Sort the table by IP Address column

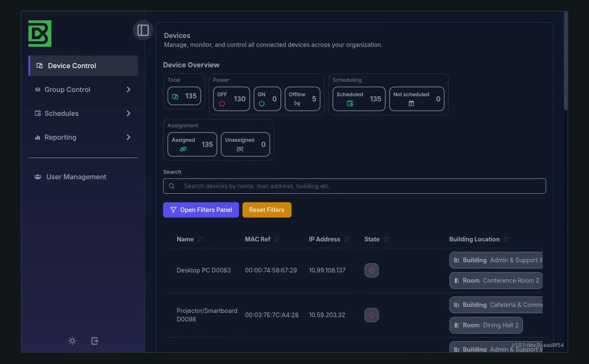tap(329, 239)
